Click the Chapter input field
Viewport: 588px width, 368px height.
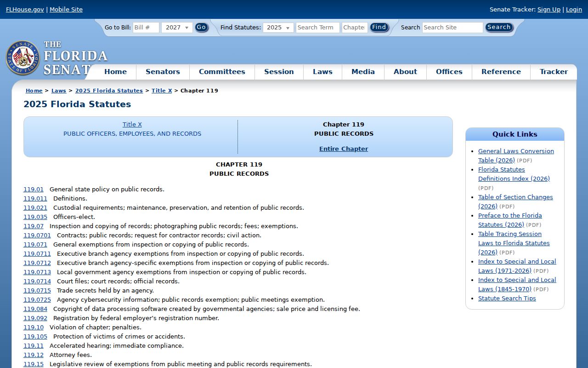tap(355, 28)
